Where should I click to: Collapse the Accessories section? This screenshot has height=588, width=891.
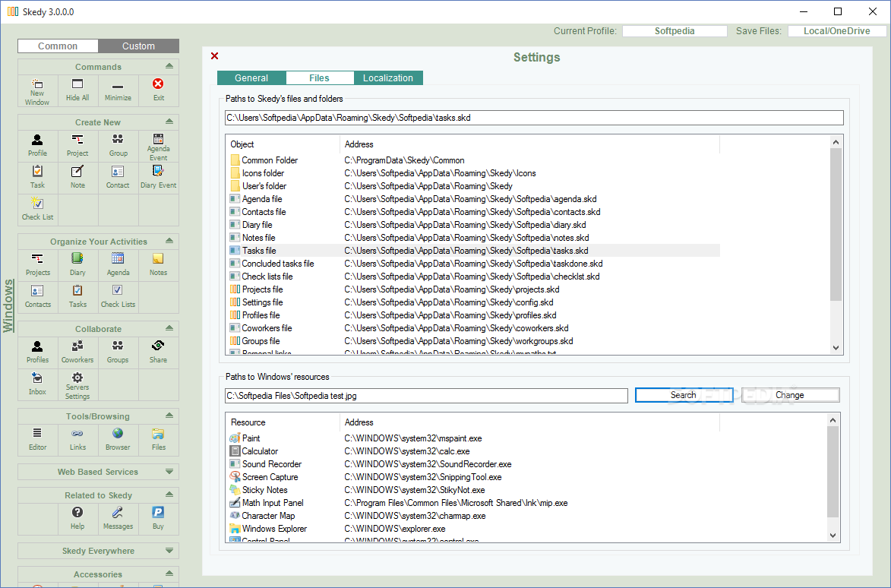point(169,574)
